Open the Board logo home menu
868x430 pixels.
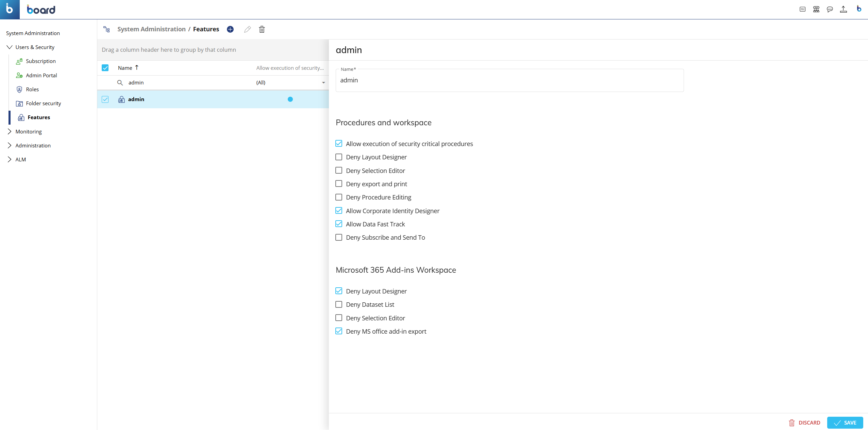click(x=10, y=9)
